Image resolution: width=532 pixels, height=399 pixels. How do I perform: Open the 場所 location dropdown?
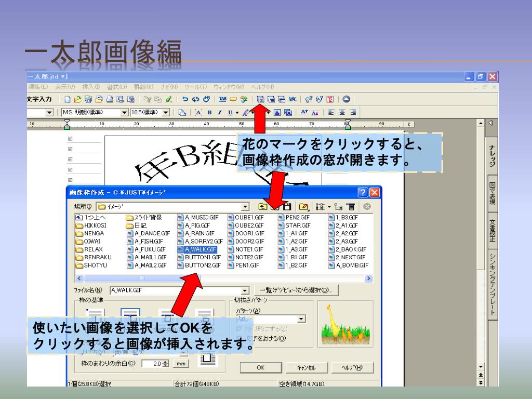[245, 206]
